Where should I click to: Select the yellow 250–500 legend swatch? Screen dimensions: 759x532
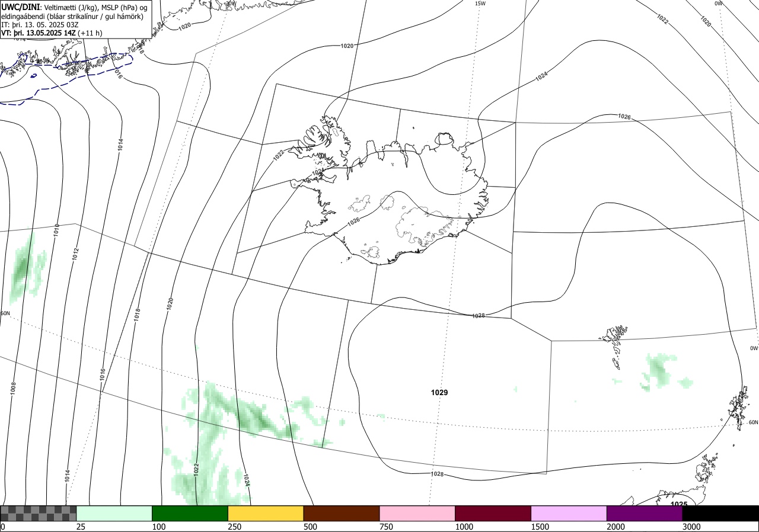266,513
